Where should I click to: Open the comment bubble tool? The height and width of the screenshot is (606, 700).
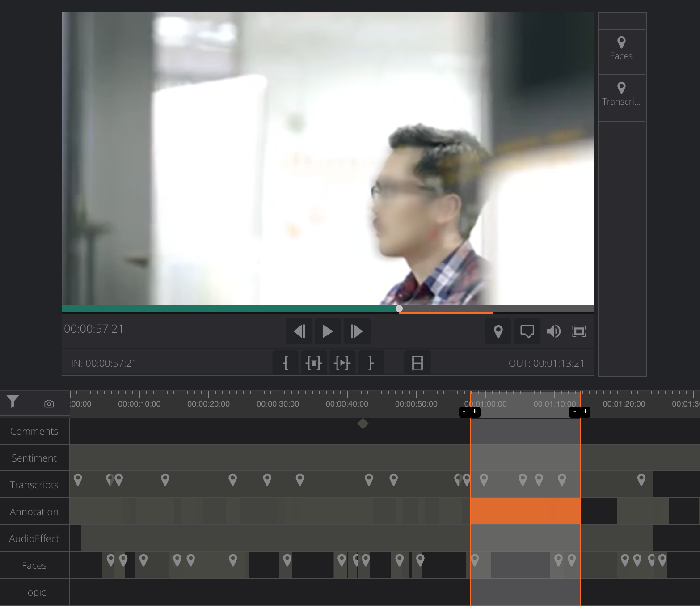pyautogui.click(x=527, y=331)
